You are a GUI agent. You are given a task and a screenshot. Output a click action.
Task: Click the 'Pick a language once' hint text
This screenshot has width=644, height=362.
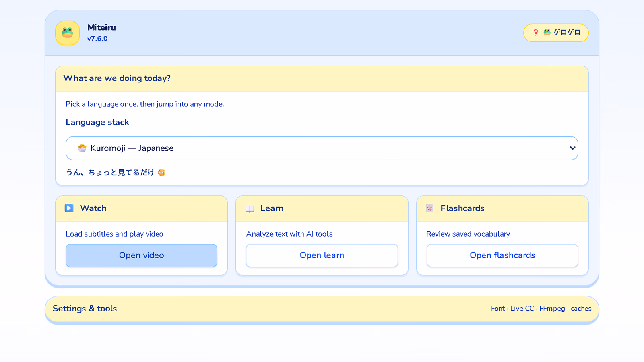tap(145, 104)
